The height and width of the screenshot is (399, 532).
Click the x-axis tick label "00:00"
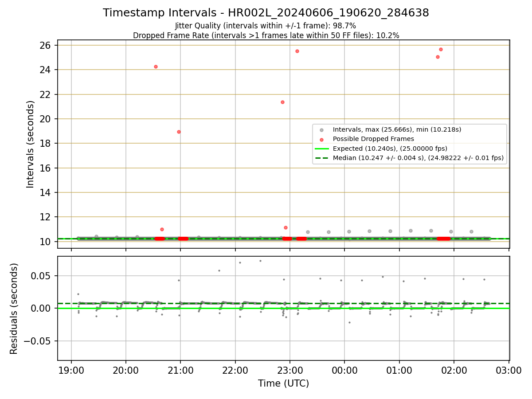pos(344,370)
